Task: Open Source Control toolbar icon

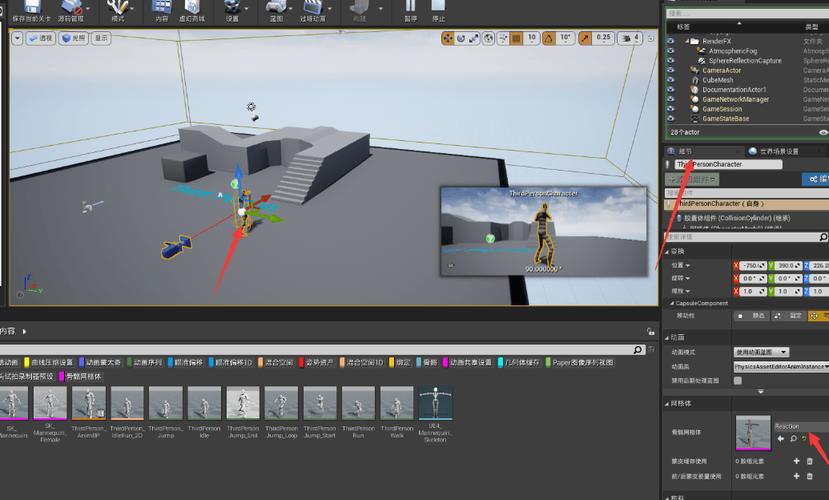Action: pyautogui.click(x=70, y=11)
